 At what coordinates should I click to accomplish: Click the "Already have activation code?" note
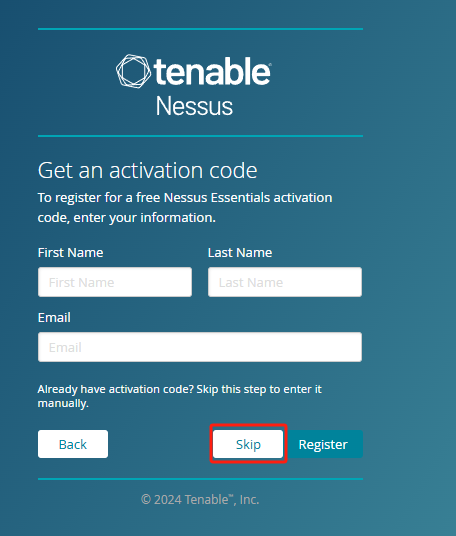point(116,389)
